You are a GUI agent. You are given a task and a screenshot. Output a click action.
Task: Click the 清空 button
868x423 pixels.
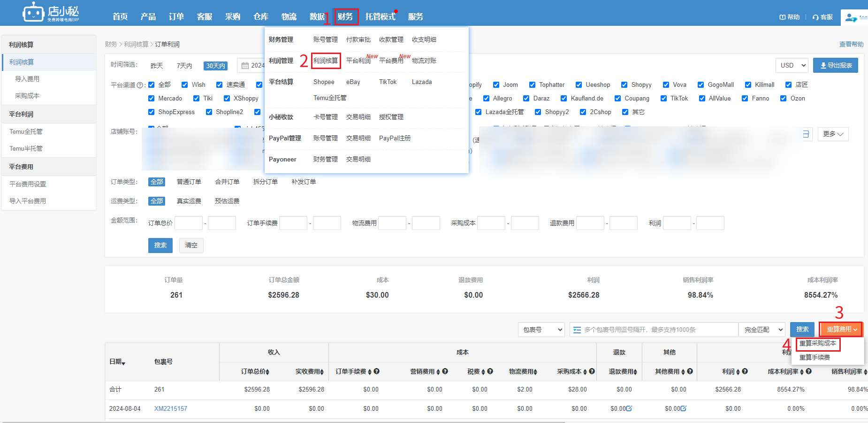(x=191, y=246)
